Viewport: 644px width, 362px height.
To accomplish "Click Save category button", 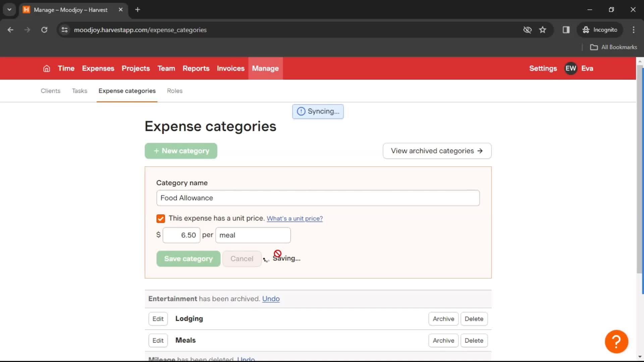I will pyautogui.click(x=188, y=258).
